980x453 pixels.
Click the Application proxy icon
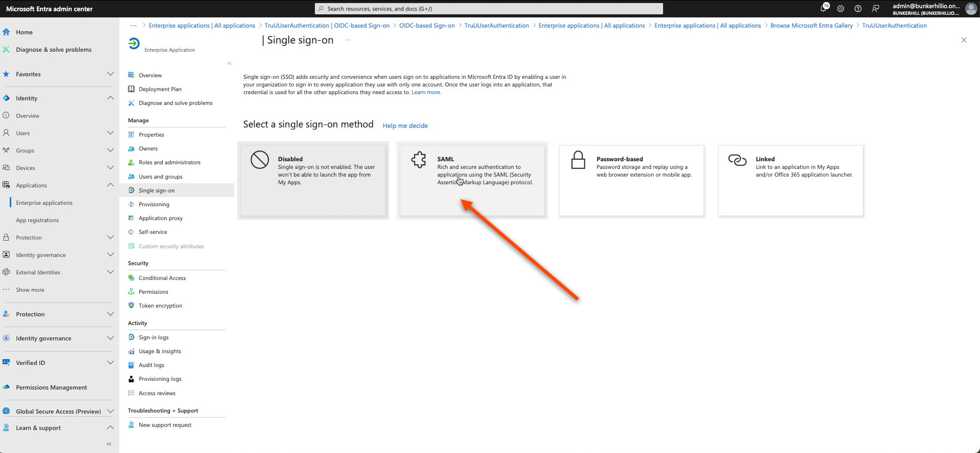pos(131,218)
